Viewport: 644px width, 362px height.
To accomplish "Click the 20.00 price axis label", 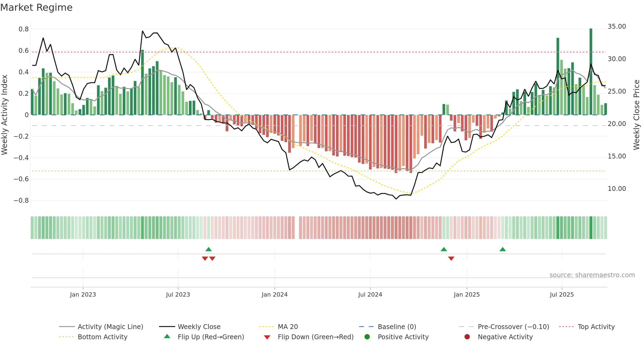I will pos(617,124).
